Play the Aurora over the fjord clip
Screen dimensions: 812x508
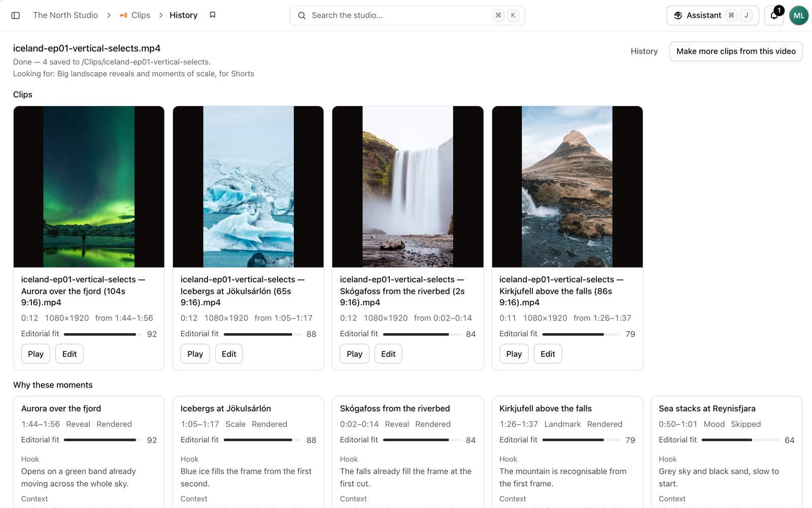point(36,354)
